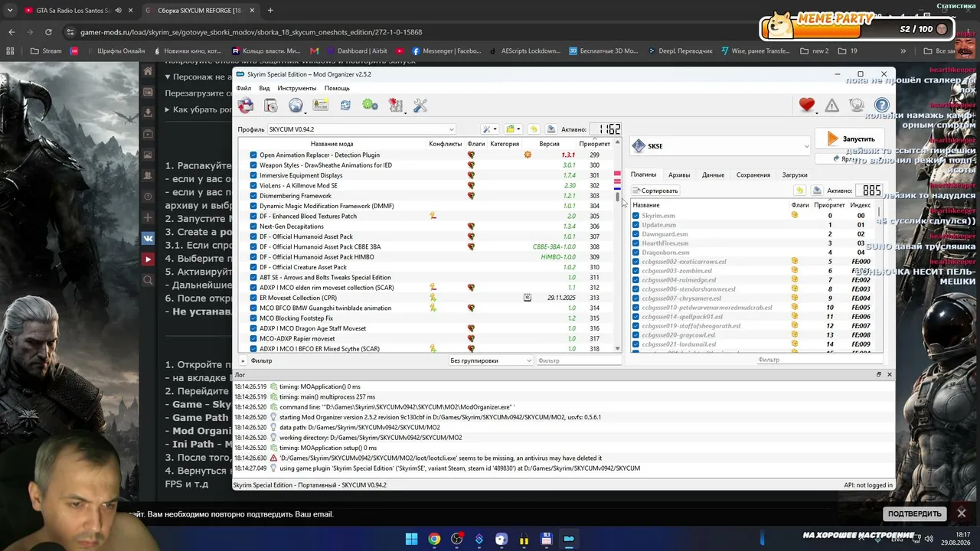Open settings wrench and screwdriver icon
980x551 pixels.
pyautogui.click(x=420, y=106)
